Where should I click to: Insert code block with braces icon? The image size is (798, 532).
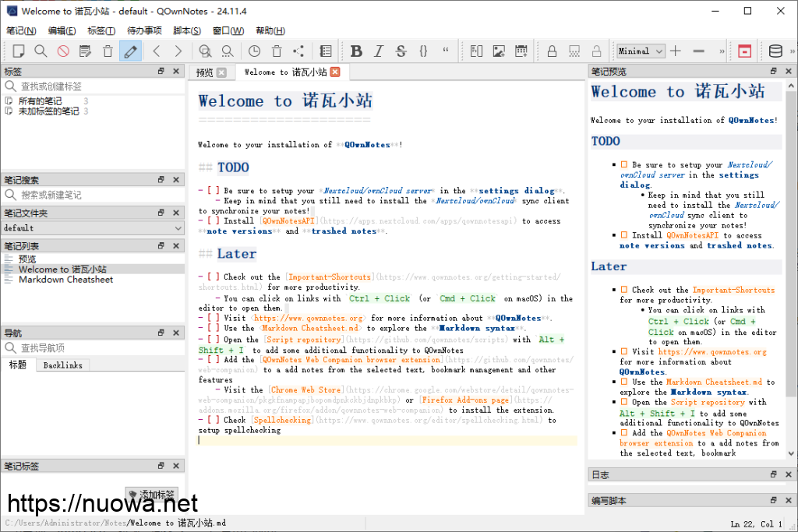point(423,51)
